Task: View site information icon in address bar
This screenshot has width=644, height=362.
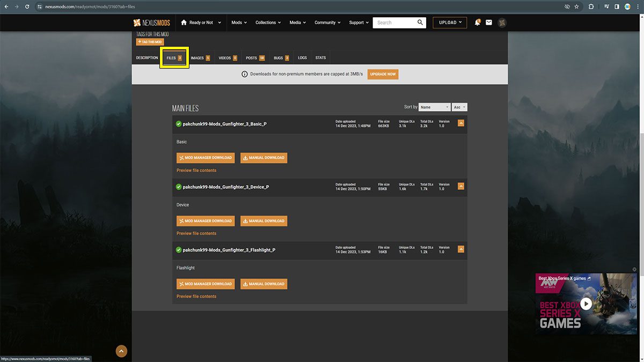Action: tap(39, 6)
